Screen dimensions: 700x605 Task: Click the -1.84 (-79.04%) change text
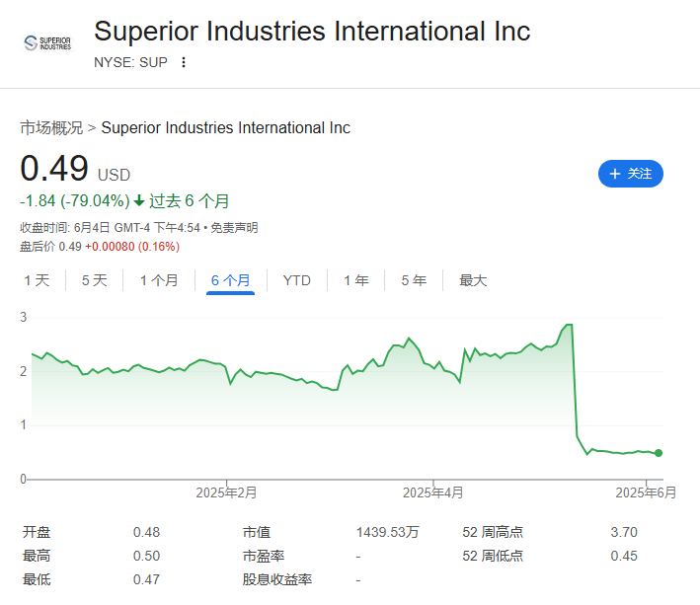[75, 201]
